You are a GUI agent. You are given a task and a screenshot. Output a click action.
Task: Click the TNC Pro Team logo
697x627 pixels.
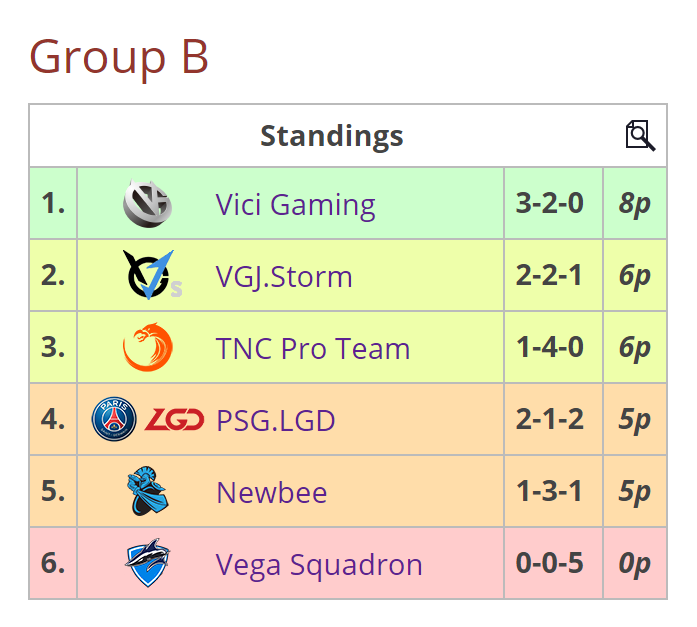point(146,348)
